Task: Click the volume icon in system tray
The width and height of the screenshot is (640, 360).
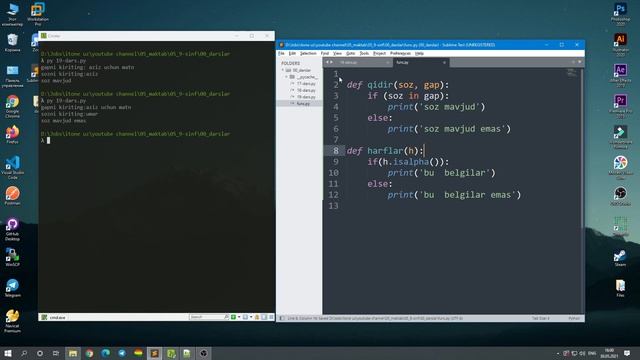Action: [x=582, y=353]
